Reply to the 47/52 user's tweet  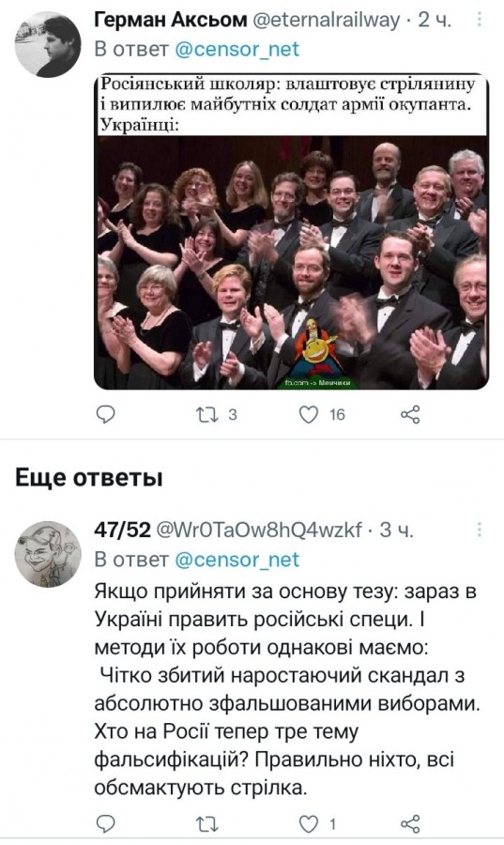pyautogui.click(x=105, y=823)
